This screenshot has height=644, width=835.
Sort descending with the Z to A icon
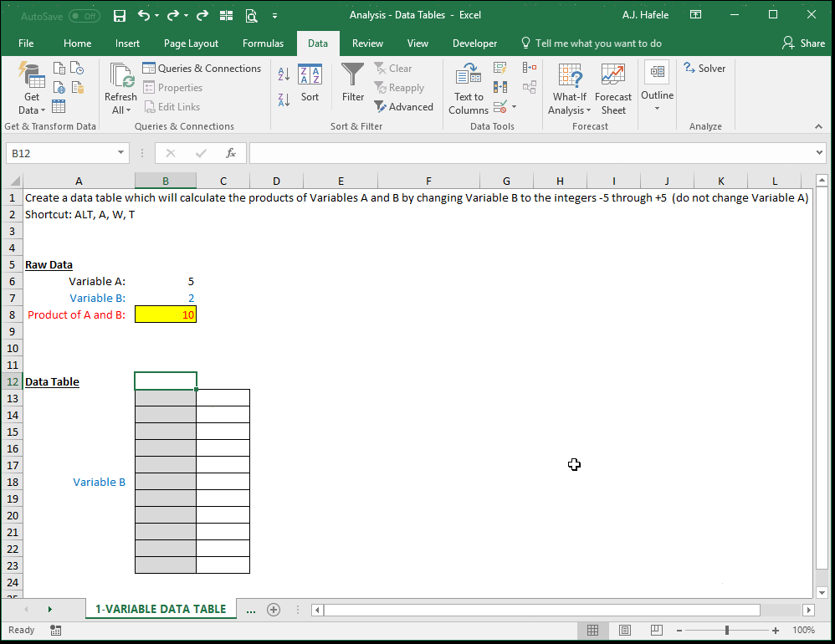pos(284,99)
